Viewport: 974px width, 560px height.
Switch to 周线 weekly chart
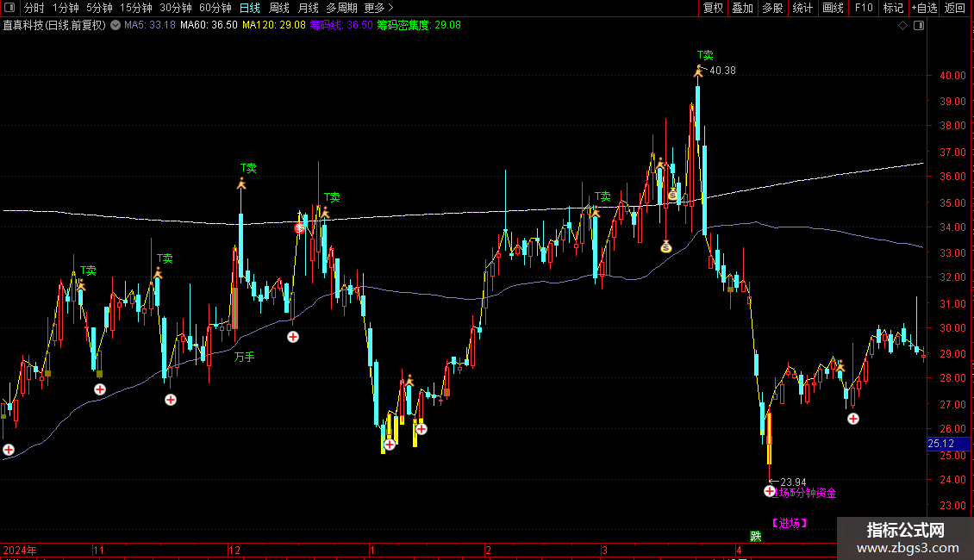tap(279, 8)
